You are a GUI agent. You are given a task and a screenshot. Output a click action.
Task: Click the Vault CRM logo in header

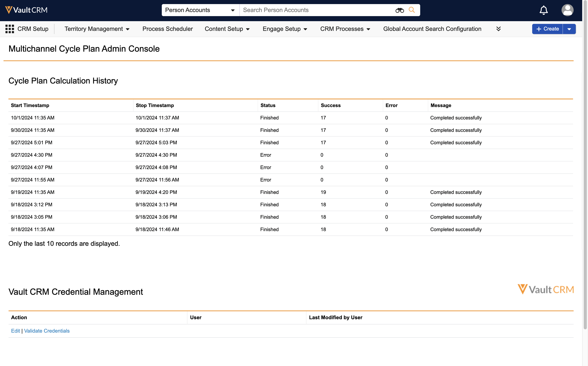(x=26, y=10)
